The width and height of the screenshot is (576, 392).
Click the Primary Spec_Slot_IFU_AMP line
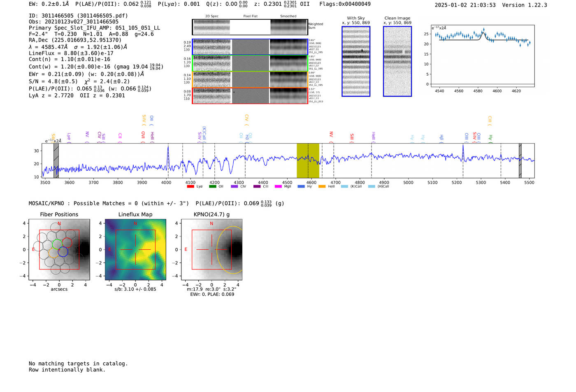[94, 28]
